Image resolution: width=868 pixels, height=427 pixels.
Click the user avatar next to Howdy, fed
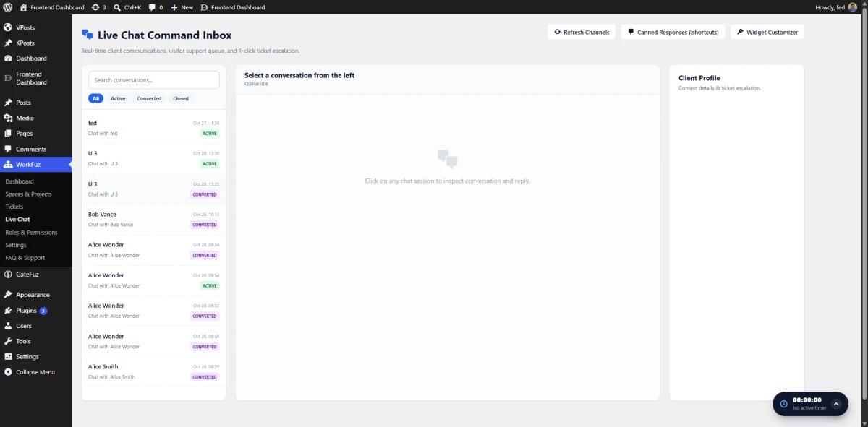click(x=853, y=7)
